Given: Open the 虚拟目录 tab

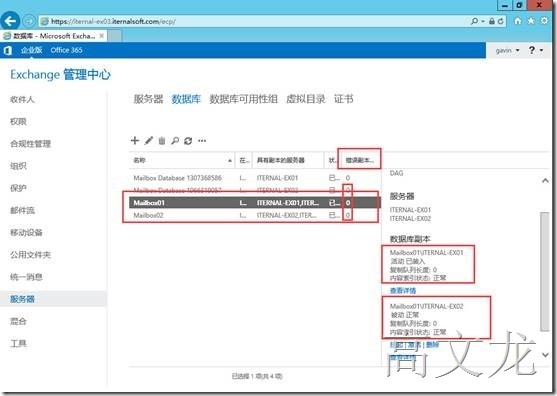Looking at the screenshot, I should 305,99.
